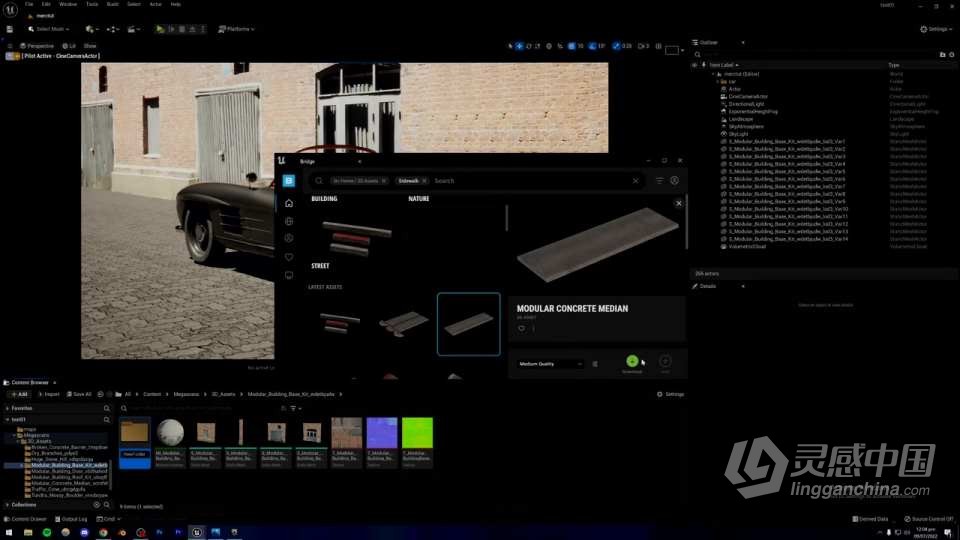The width and height of the screenshot is (960, 540).
Task: Open the viewport Perspective menu
Action: [x=37, y=46]
